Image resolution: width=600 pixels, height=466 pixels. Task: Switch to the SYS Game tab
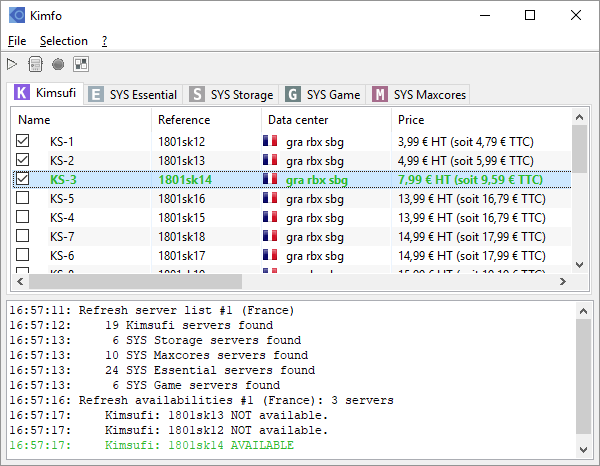point(323,95)
